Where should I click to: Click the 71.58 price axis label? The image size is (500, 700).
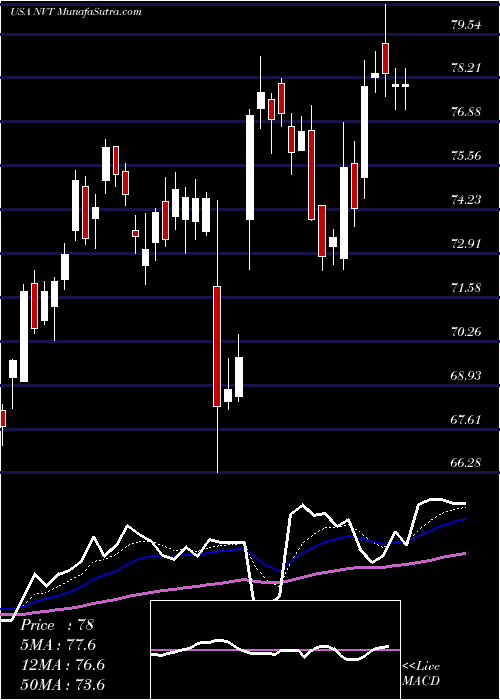[466, 288]
